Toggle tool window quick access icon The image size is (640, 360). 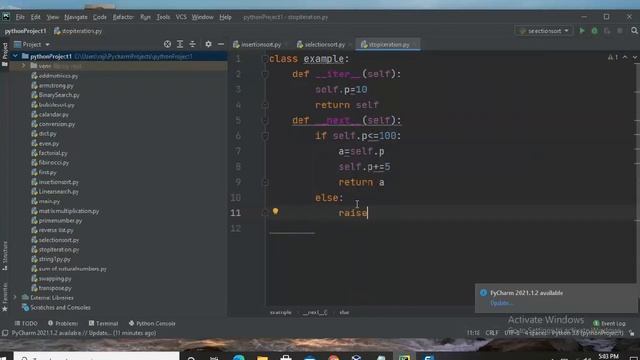[x=5, y=333]
